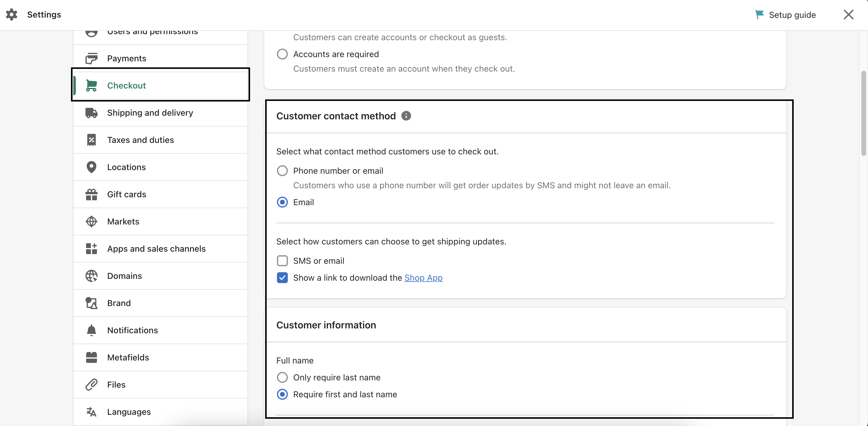Image resolution: width=868 pixels, height=426 pixels.
Task: Click the vertical scrollbar on the right
Action: coord(863,113)
